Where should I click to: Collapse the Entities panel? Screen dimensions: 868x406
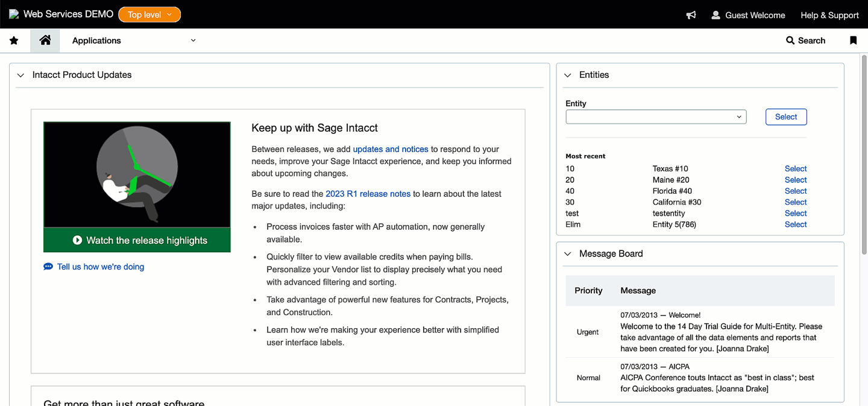click(x=567, y=75)
